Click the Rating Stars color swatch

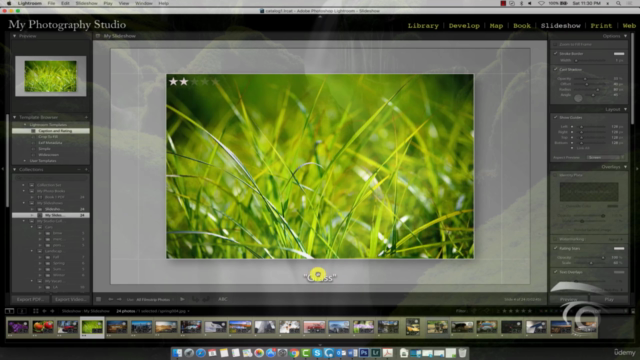[x=619, y=248]
